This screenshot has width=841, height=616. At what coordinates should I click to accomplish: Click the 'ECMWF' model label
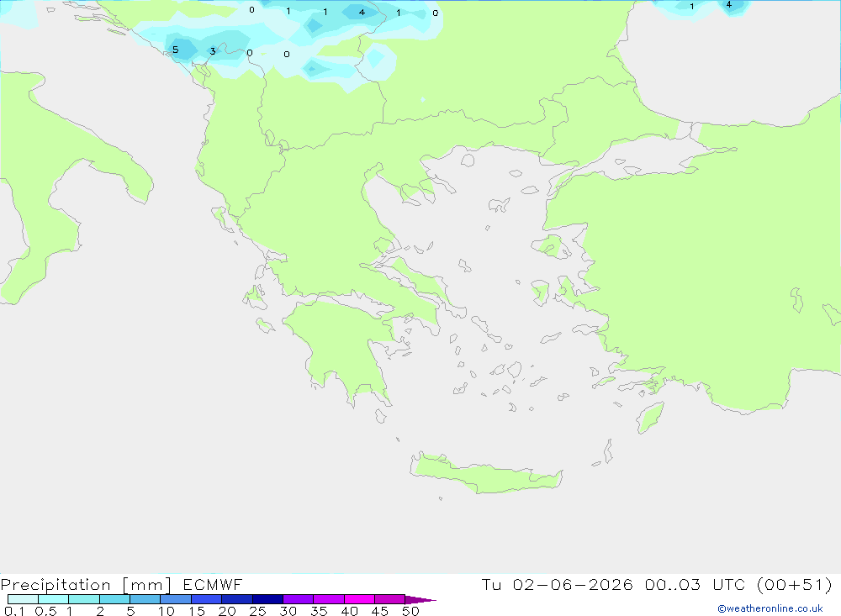[x=213, y=585]
